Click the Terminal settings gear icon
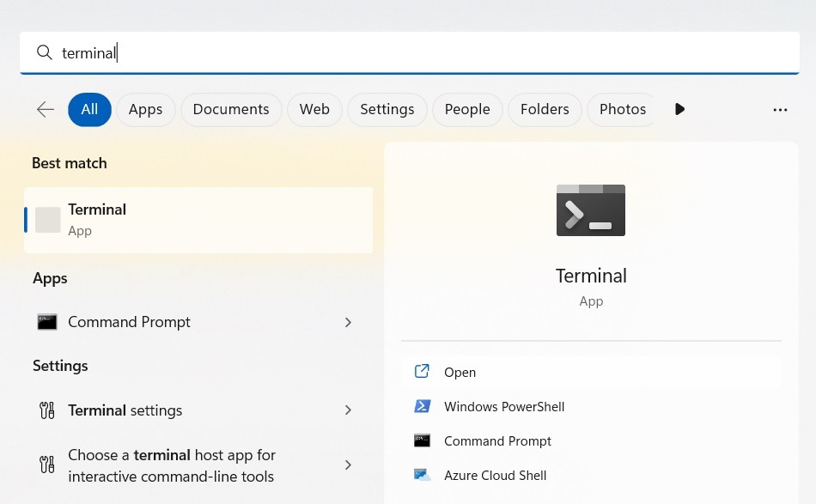 point(47,410)
